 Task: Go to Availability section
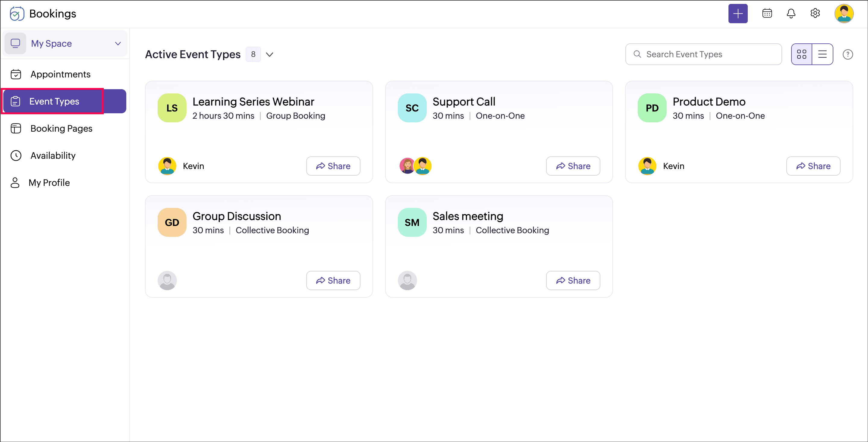[x=53, y=155]
